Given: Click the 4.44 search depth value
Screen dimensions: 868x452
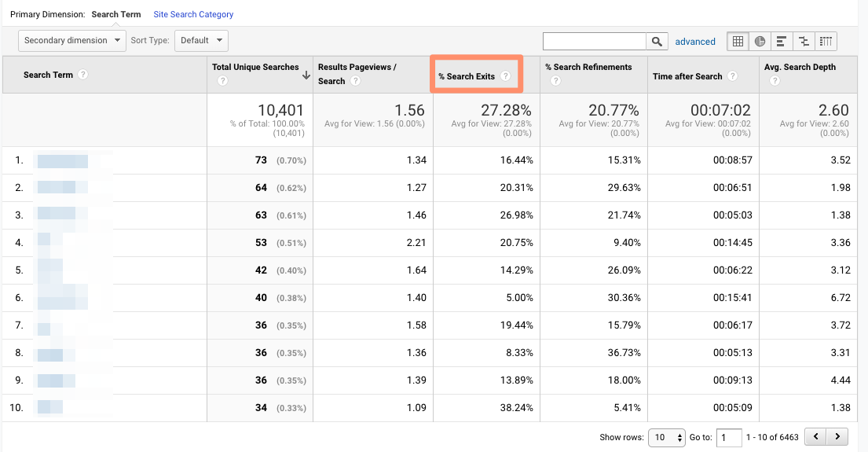Looking at the screenshot, I should [x=841, y=380].
